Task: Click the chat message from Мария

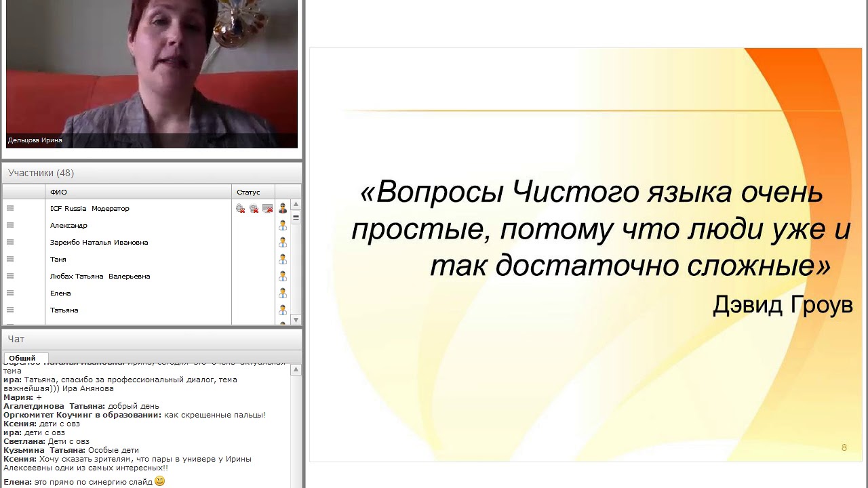Action: (22, 397)
